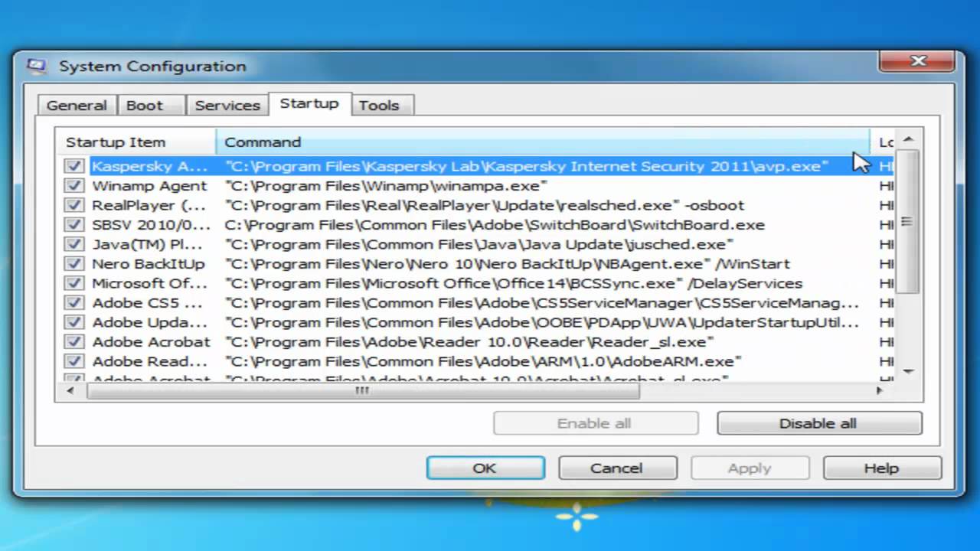
Task: Click the vertical scrollbar thumb
Action: tap(907, 222)
